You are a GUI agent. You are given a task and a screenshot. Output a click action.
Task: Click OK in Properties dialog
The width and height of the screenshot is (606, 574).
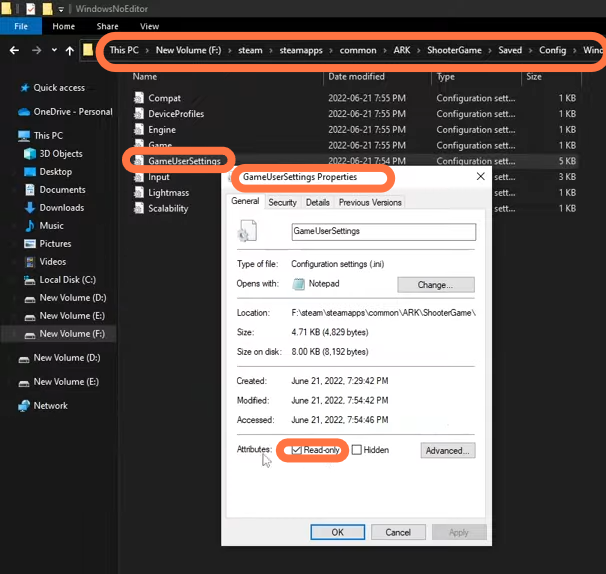click(337, 532)
